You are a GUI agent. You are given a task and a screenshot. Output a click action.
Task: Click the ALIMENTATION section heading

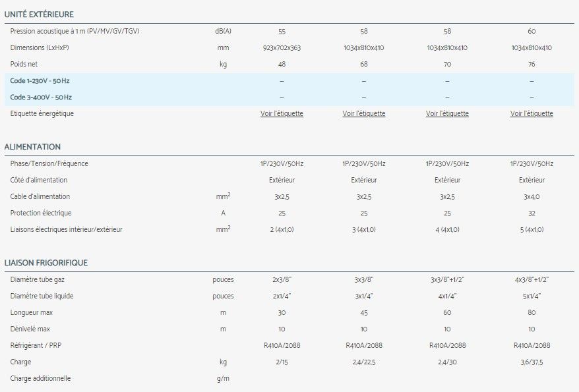[32, 147]
